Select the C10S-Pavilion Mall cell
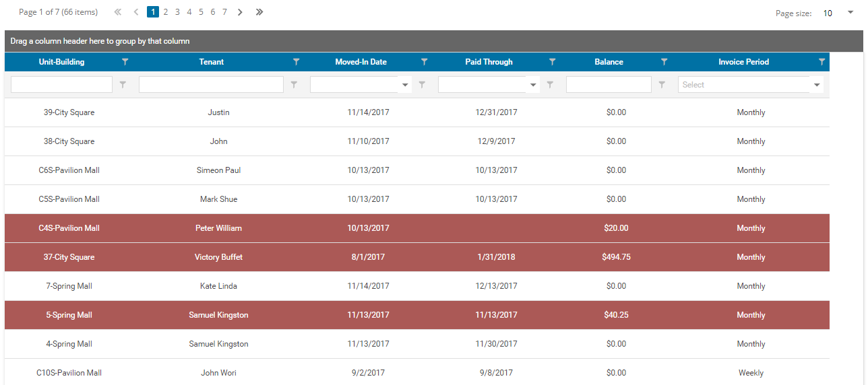This screenshot has width=868, height=385. 69,373
